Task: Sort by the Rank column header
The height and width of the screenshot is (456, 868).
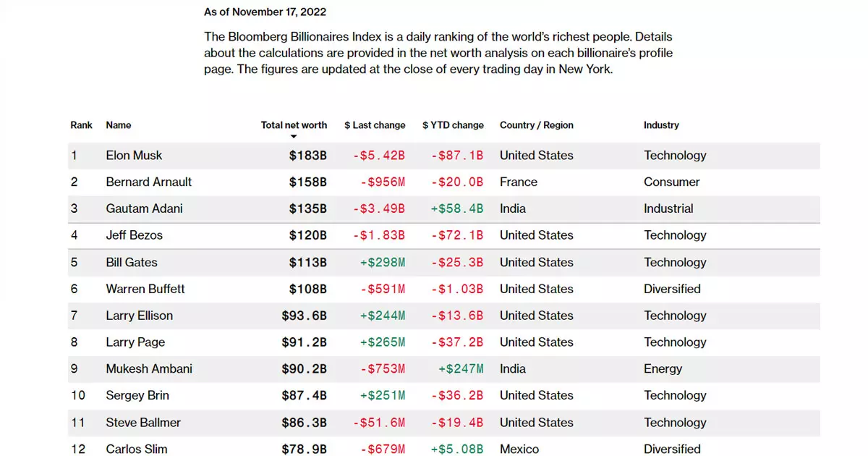Action: (82, 125)
